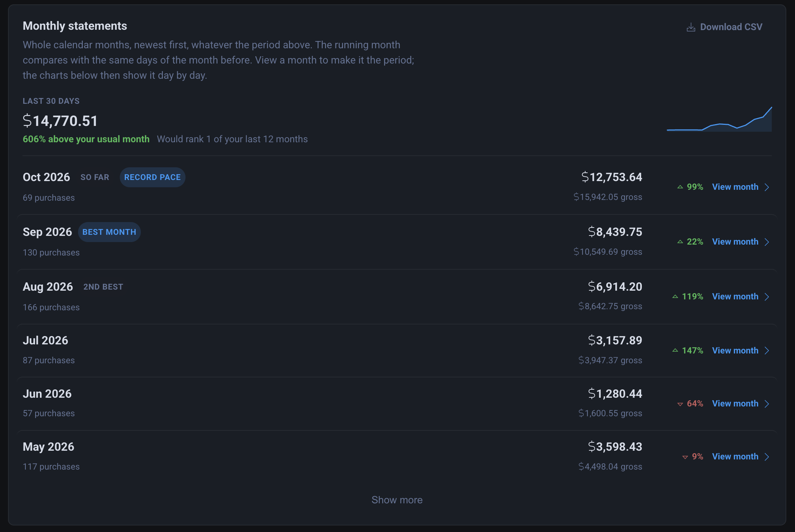Click the $3,598.43 amount for May 2026
The image size is (795, 532).
615,447
